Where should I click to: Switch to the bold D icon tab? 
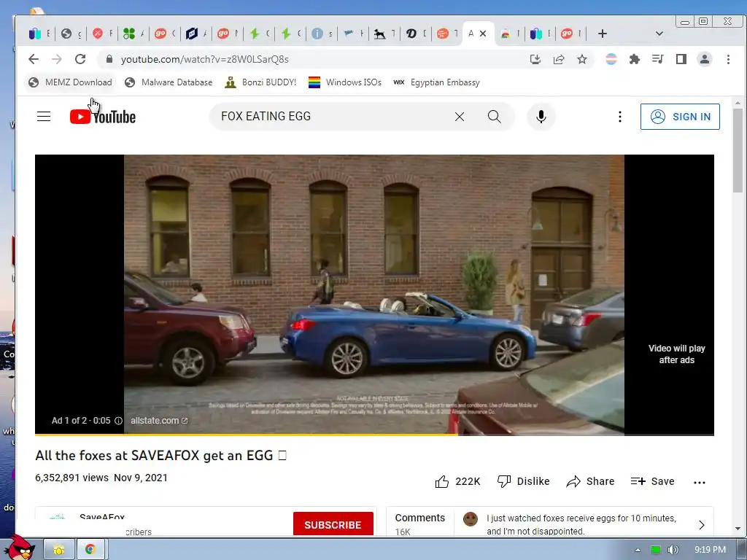(415, 34)
